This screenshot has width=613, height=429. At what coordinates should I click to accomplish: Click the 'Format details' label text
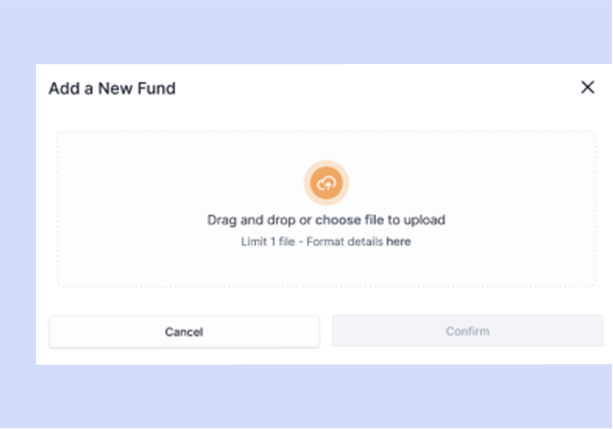pyautogui.click(x=344, y=241)
